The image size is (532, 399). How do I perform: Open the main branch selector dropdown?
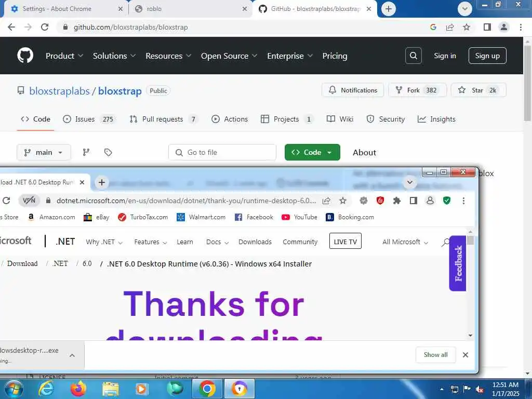point(44,152)
